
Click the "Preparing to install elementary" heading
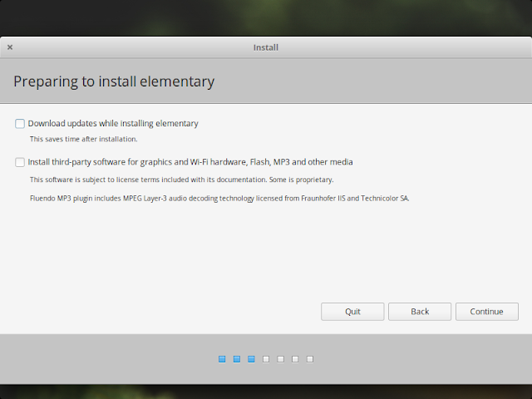pos(114,81)
